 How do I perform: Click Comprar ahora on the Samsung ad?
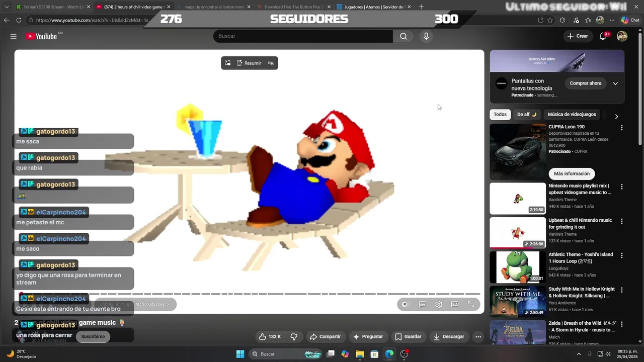585,83
